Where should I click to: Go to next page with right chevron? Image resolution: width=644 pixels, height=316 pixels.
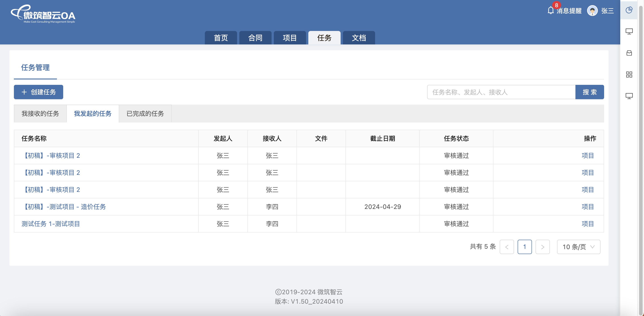[x=542, y=247]
